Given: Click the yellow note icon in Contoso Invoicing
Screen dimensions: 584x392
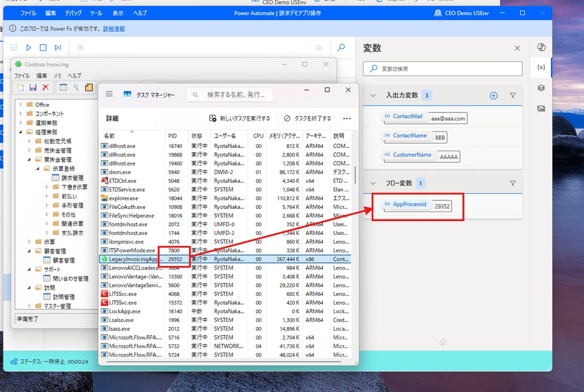Looking at the screenshot, I should (x=89, y=88).
